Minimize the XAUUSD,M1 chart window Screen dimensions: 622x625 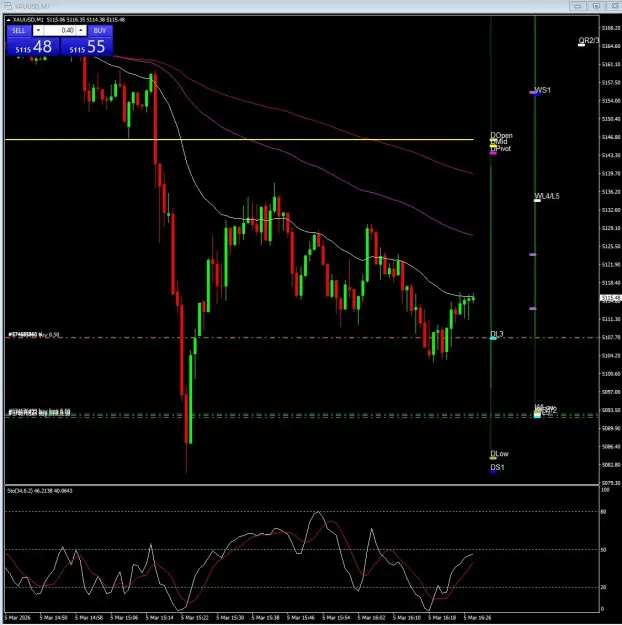577,6
